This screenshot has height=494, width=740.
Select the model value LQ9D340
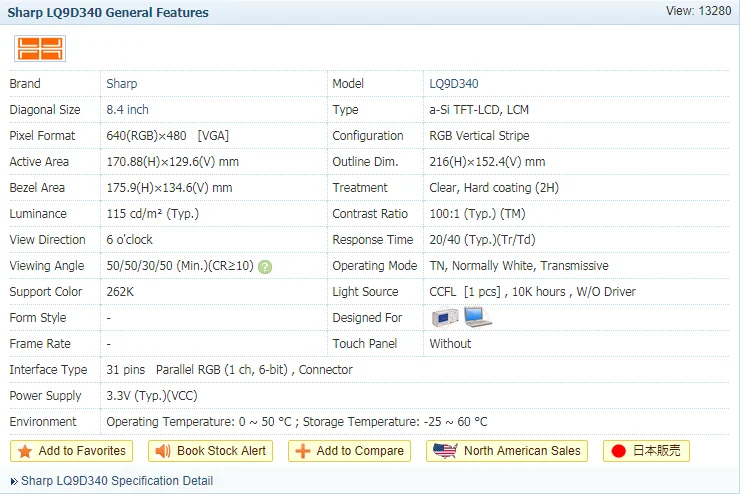pos(454,84)
